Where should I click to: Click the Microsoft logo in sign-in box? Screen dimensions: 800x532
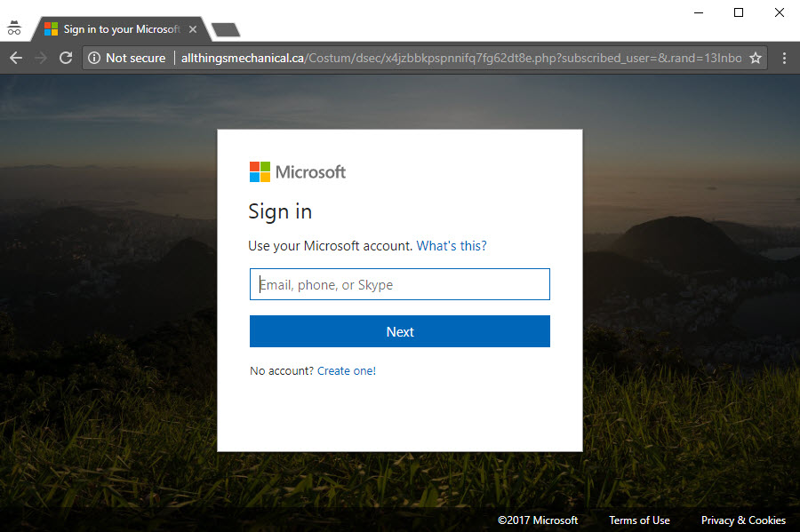click(298, 172)
